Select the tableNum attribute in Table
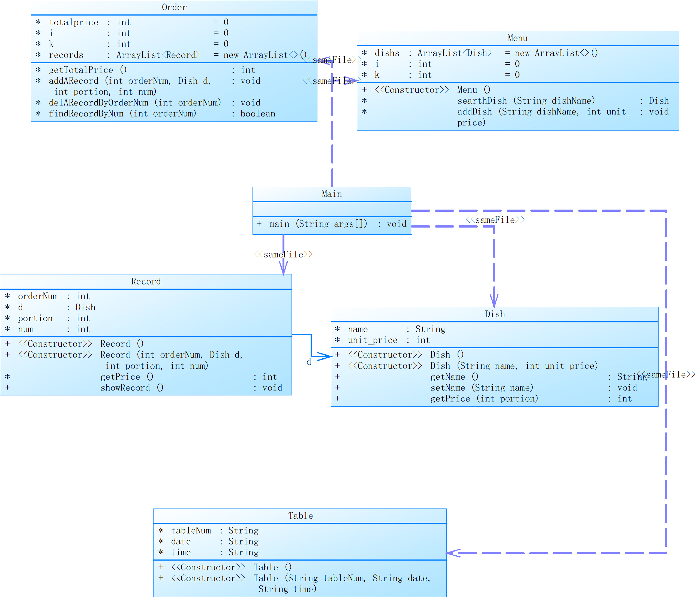700x599 pixels. click(x=191, y=531)
